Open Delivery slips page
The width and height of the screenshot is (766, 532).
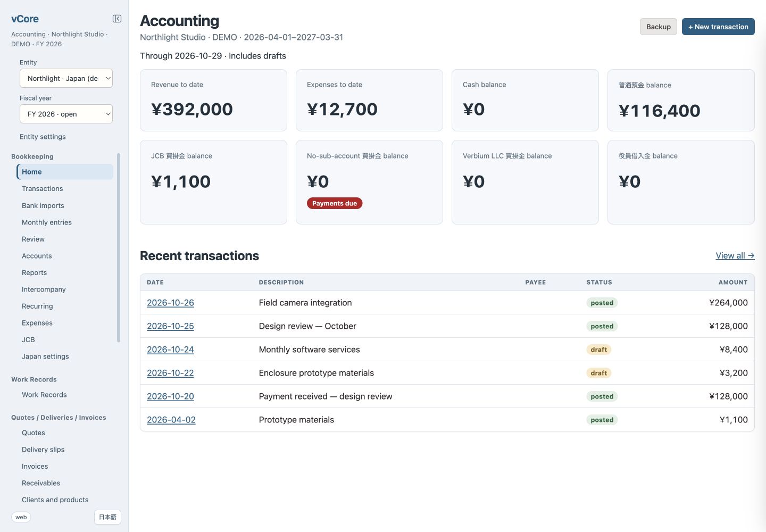pos(43,450)
